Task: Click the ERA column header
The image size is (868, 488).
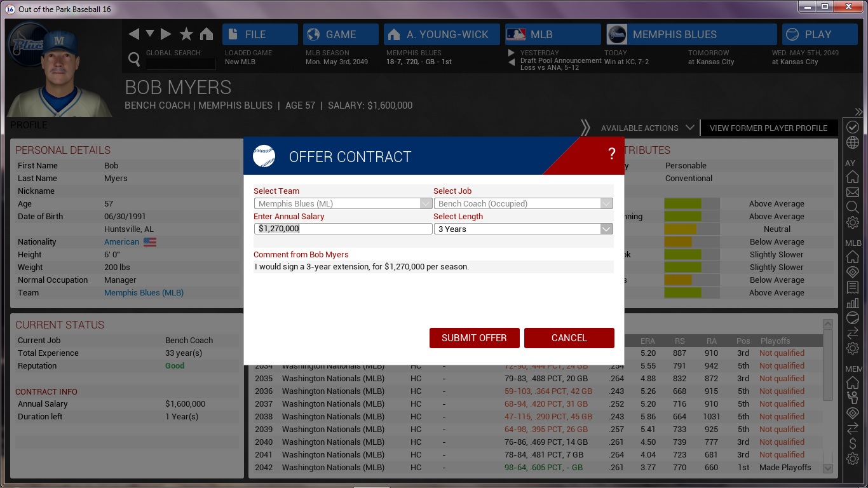Action: (648, 341)
